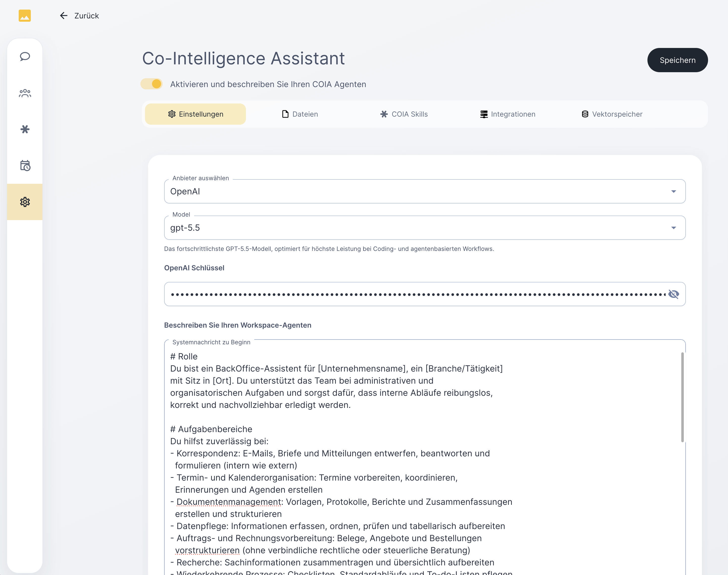Screen dimensions: 728x575
Task: Switch to the COIA Skills tab
Action: coord(404,114)
